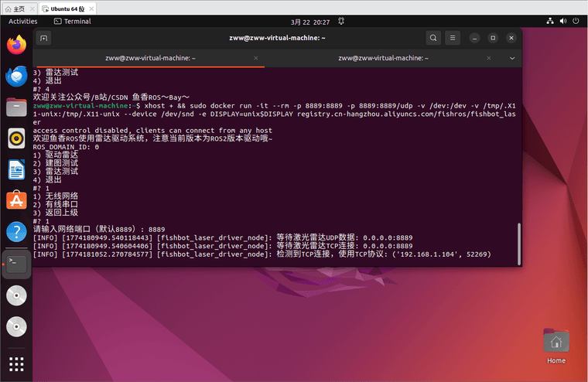Close the terminal window

(511, 38)
